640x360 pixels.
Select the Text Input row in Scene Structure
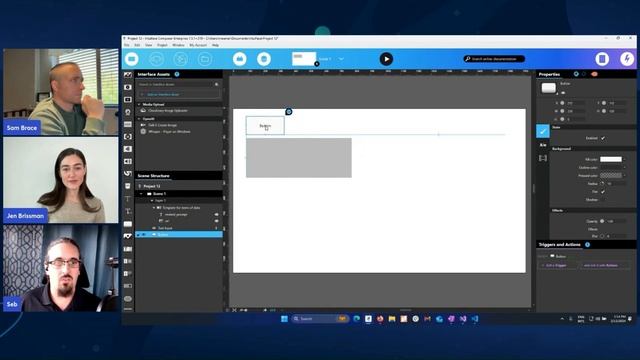click(x=179, y=228)
